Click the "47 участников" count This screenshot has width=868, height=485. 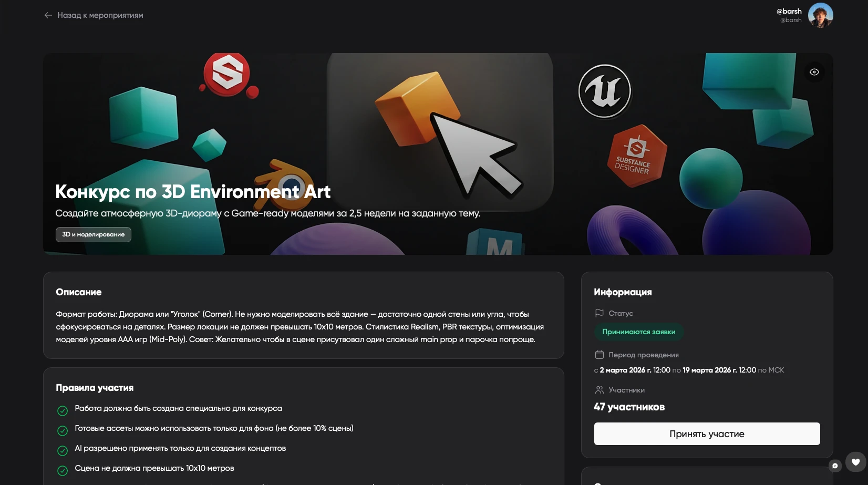tap(629, 407)
